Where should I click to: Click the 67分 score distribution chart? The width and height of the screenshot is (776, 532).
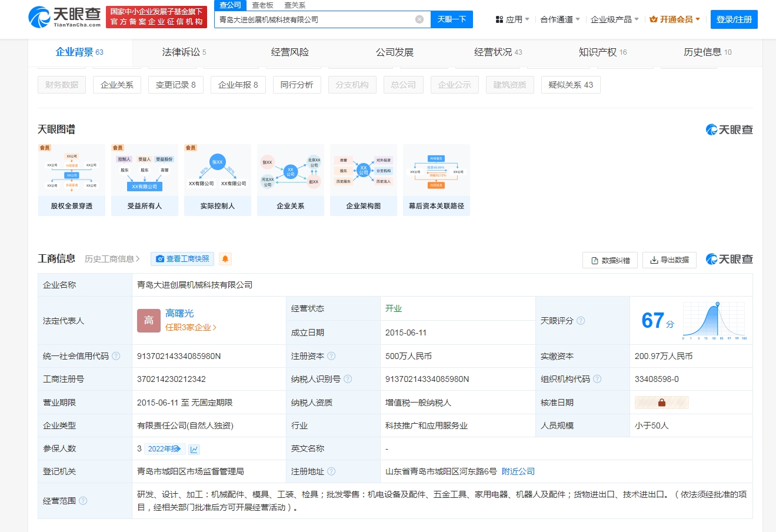pyautogui.click(x=714, y=321)
